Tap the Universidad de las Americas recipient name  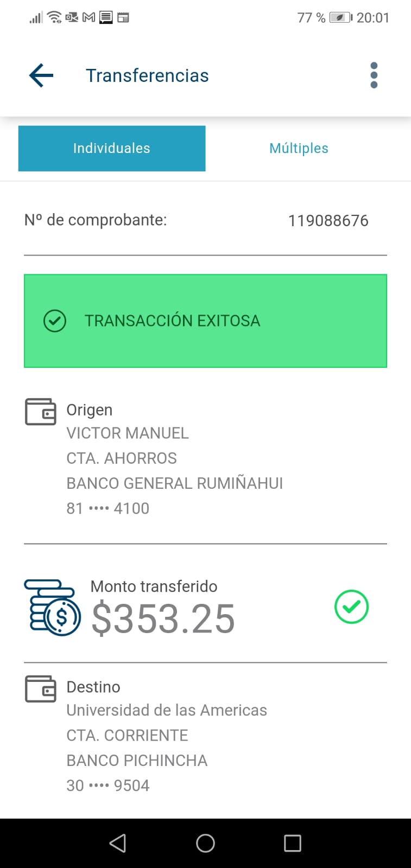coord(167,710)
